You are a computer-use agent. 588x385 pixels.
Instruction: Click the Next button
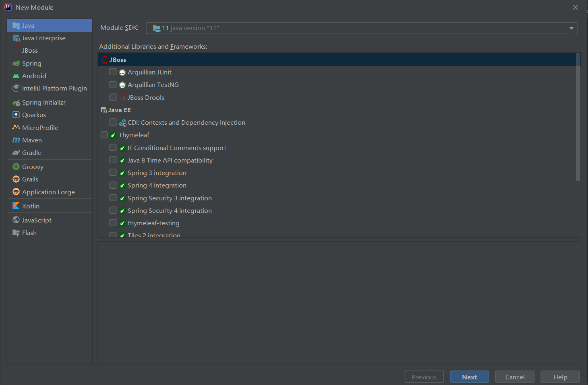470,377
